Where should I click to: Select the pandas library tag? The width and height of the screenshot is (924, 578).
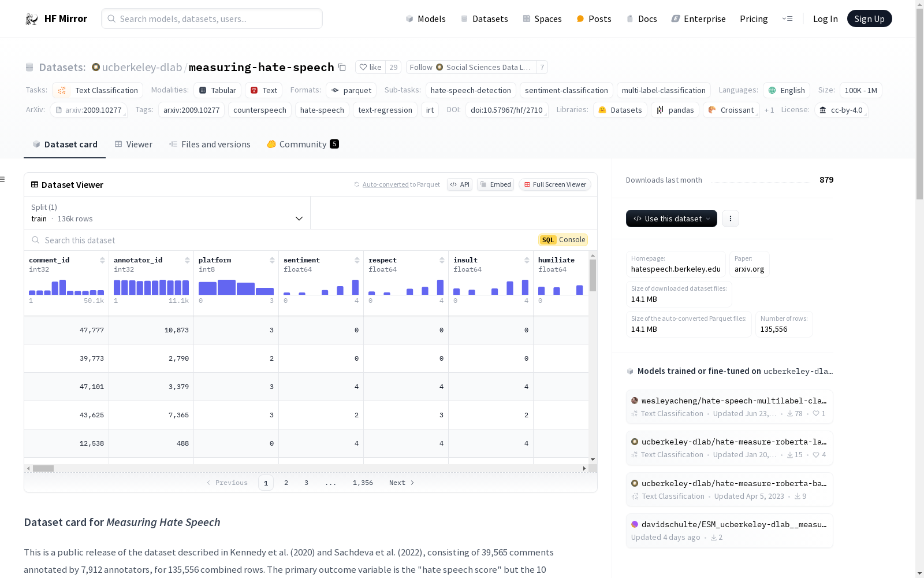pos(675,110)
